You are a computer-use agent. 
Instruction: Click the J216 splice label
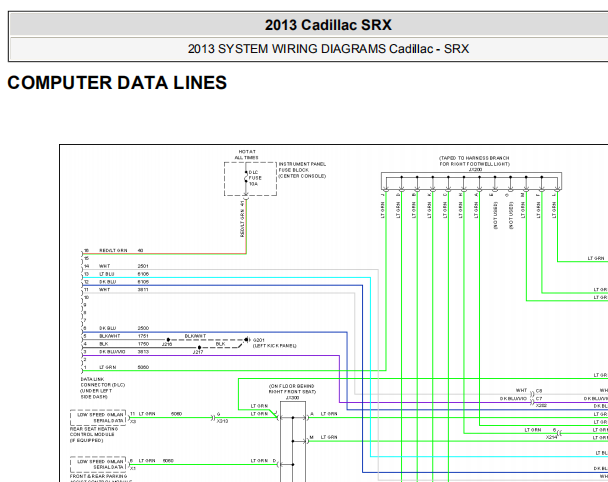pyautogui.click(x=167, y=344)
